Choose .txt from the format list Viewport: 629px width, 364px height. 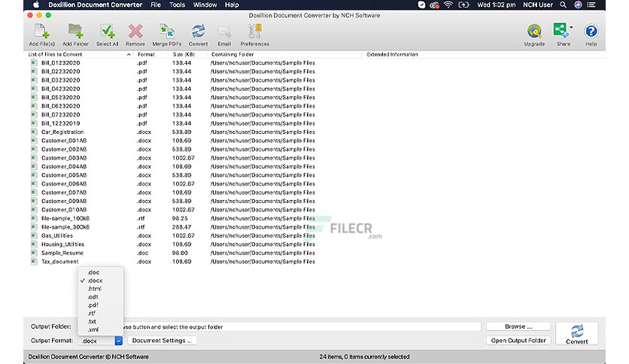point(101,321)
